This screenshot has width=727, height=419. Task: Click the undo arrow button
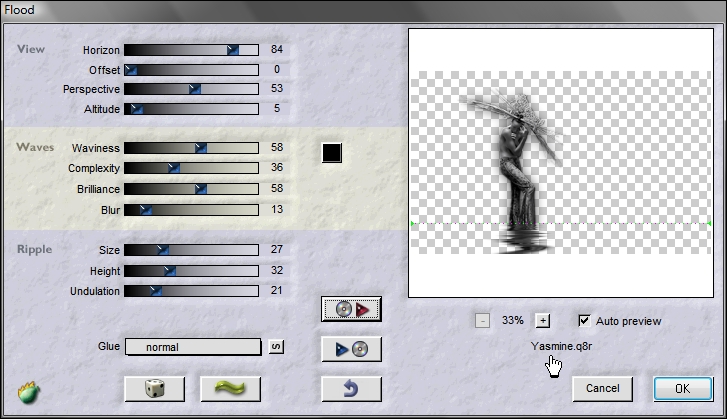click(351, 388)
